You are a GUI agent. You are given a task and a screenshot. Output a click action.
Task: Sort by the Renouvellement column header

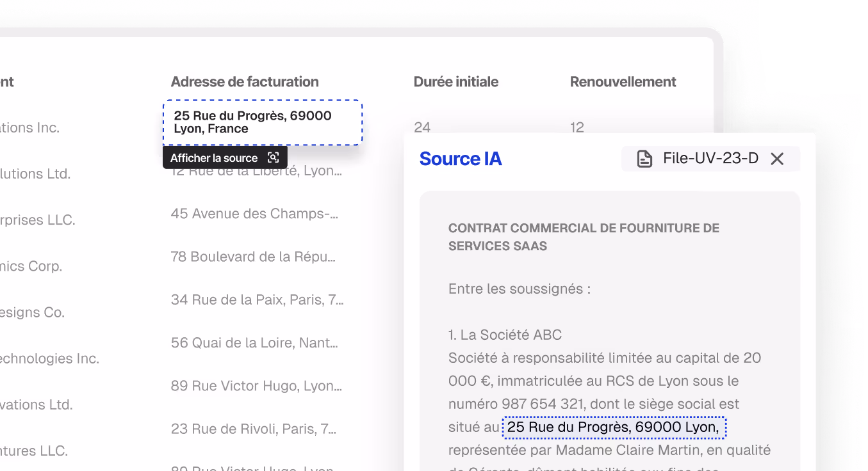click(x=623, y=82)
